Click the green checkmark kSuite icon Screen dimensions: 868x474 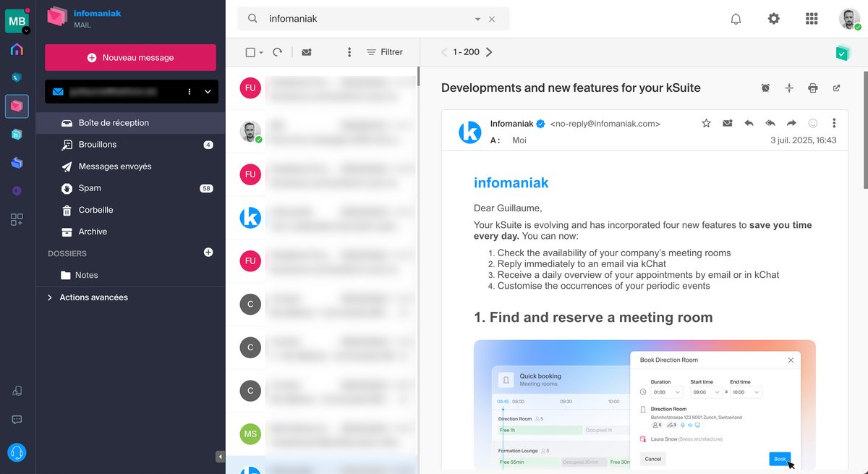click(842, 52)
